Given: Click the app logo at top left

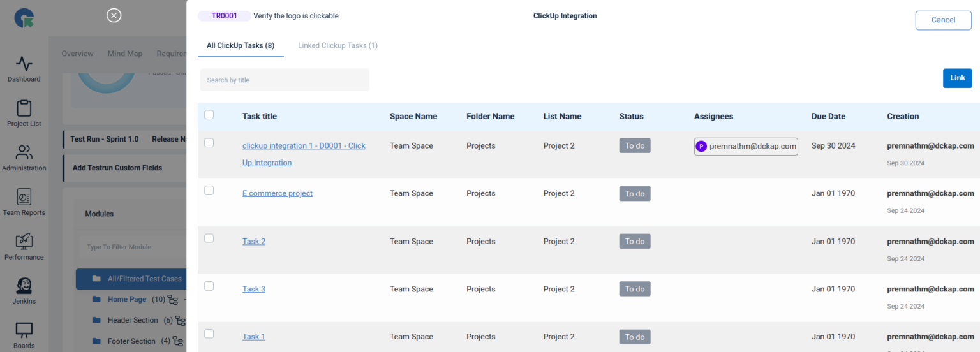Looking at the screenshot, I should (24, 18).
